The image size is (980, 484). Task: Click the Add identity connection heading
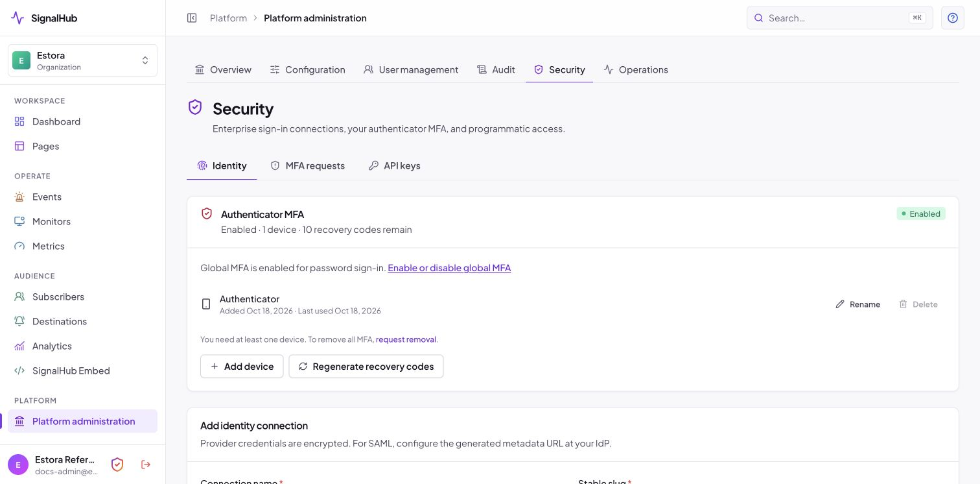click(254, 426)
